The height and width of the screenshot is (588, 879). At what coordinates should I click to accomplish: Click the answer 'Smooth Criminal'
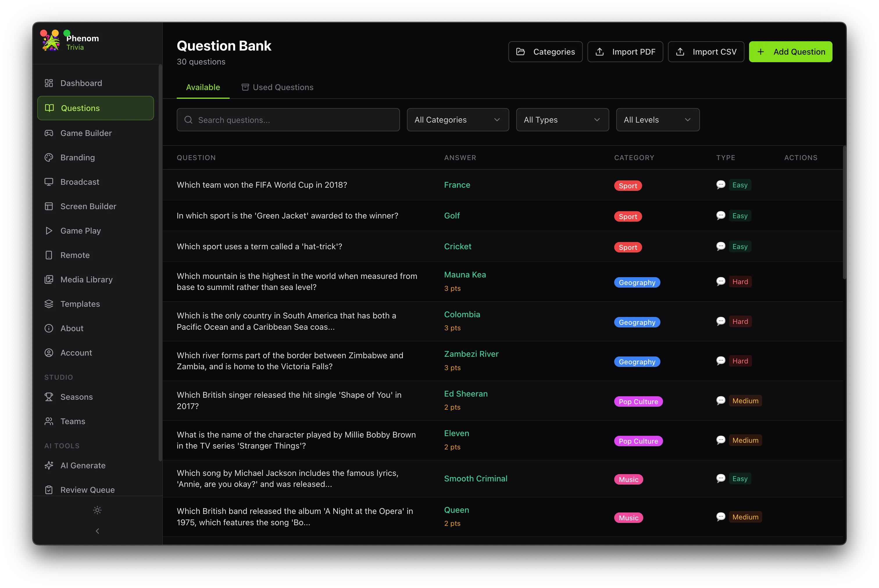click(x=475, y=478)
